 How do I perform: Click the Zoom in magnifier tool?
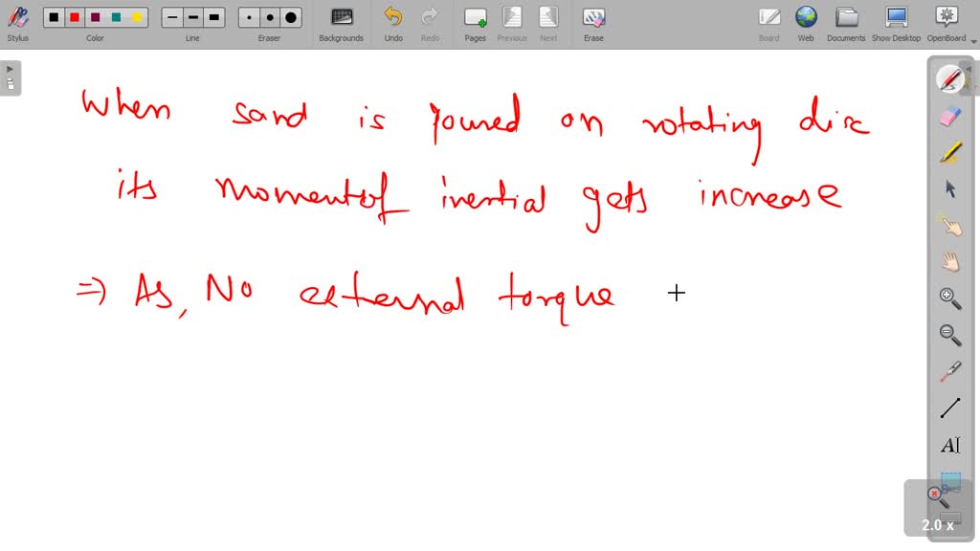[x=949, y=298]
